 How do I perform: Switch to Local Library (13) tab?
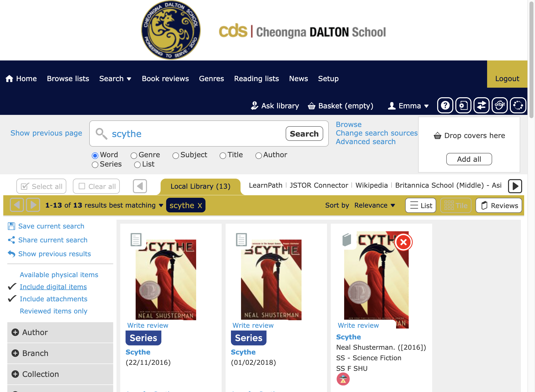(x=200, y=186)
